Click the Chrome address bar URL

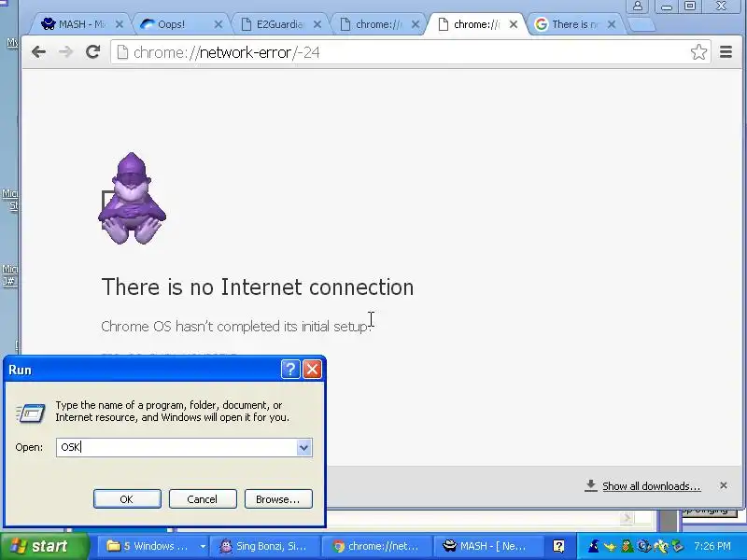[x=226, y=52]
